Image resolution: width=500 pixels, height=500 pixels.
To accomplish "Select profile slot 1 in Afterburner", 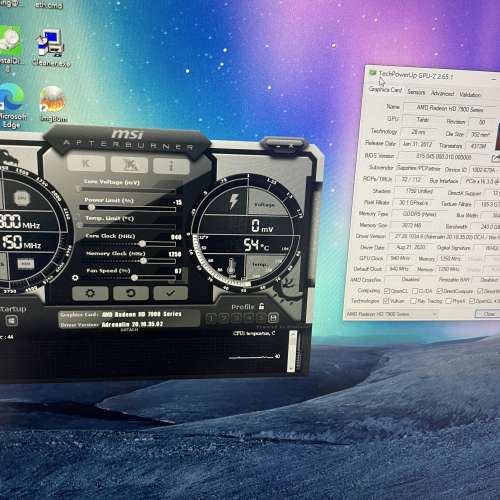I will tap(211, 318).
